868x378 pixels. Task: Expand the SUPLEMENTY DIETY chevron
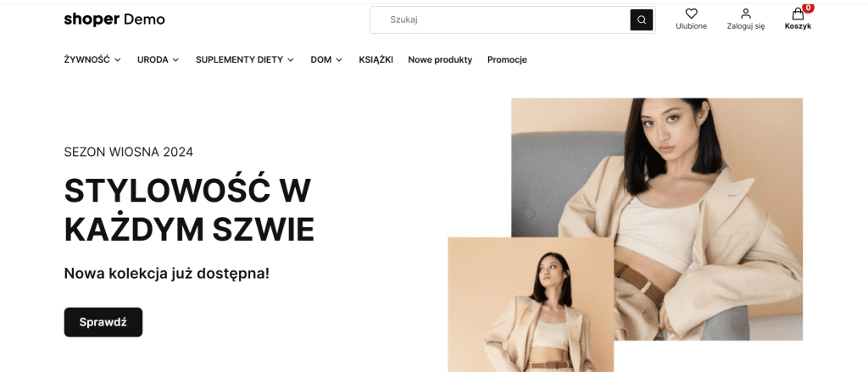point(291,60)
